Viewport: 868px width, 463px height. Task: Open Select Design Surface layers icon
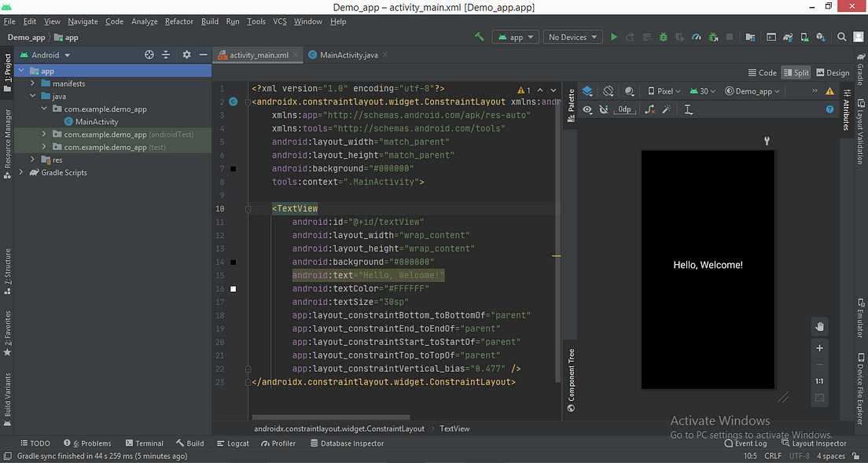pyautogui.click(x=588, y=91)
